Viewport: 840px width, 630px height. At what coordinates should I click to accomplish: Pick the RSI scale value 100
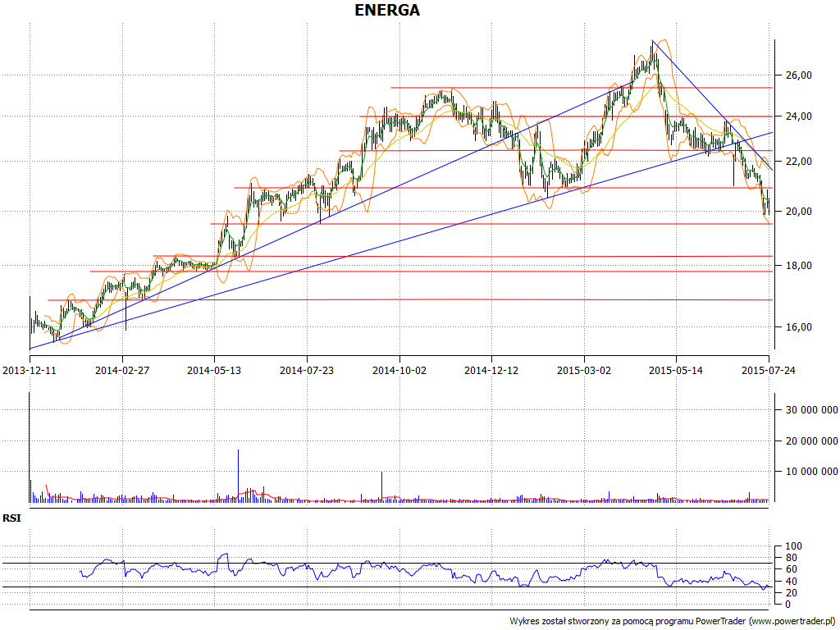pyautogui.click(x=793, y=546)
